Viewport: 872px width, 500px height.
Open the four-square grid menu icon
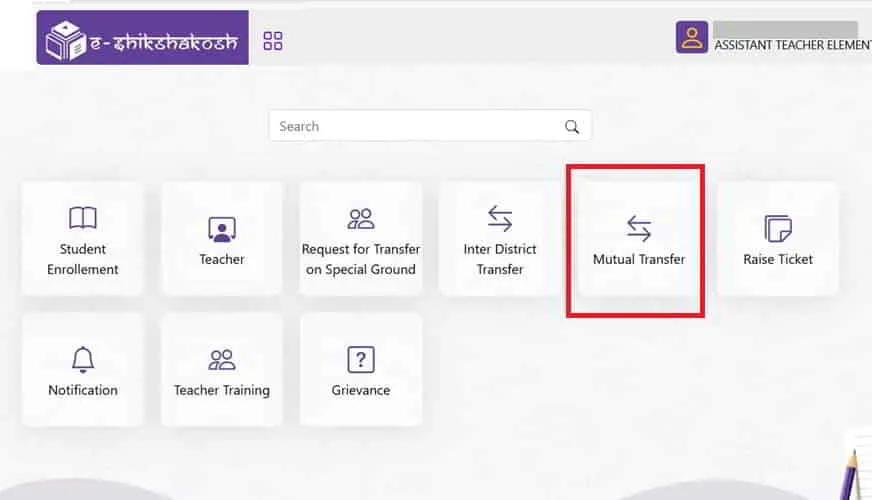tap(273, 40)
